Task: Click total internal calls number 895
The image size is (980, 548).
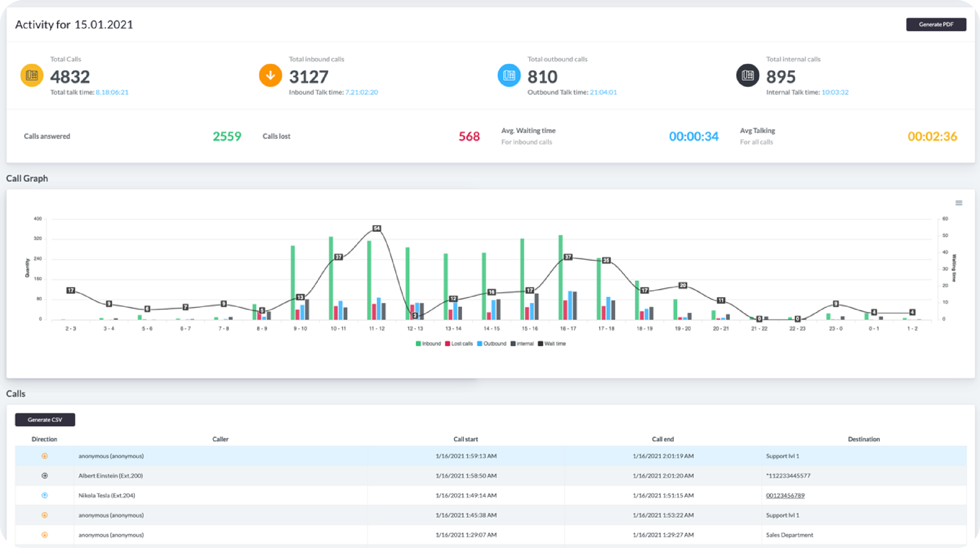Action: (781, 77)
